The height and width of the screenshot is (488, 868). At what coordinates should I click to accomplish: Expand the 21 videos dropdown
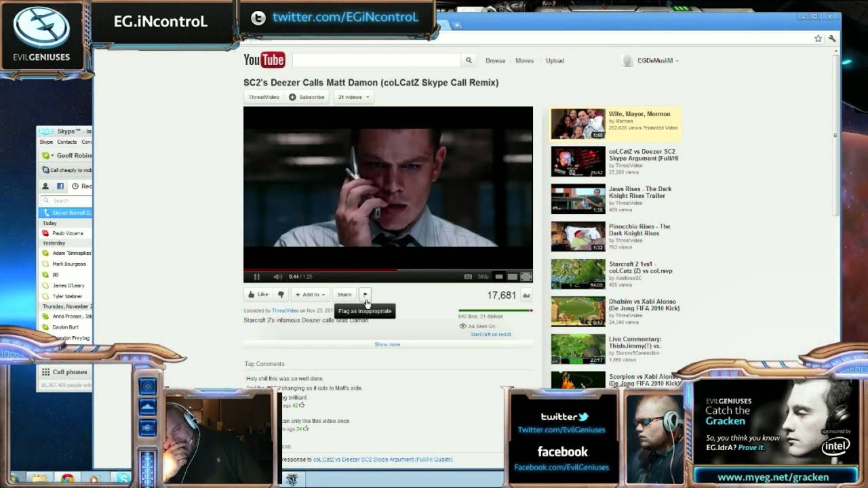coord(353,97)
